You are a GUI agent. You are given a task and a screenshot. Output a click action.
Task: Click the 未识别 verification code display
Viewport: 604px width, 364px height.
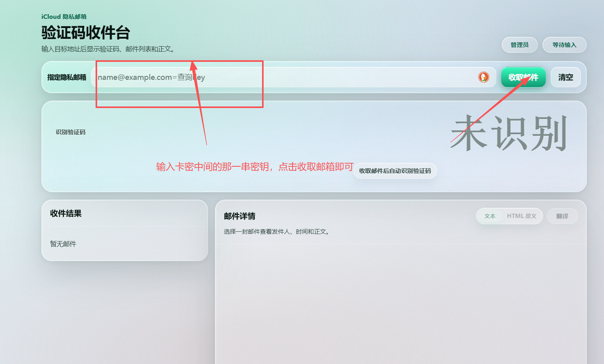pos(509,133)
